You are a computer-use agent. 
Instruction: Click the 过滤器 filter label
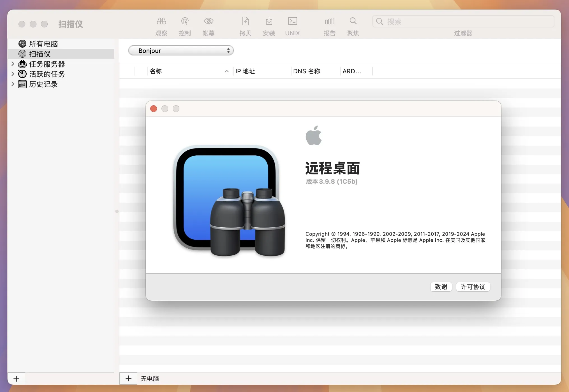tap(463, 33)
